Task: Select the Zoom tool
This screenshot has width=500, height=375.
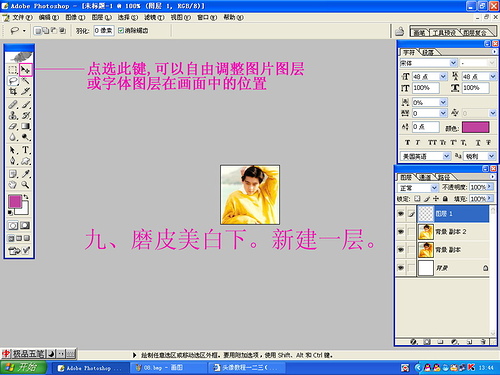Action: click(x=26, y=185)
